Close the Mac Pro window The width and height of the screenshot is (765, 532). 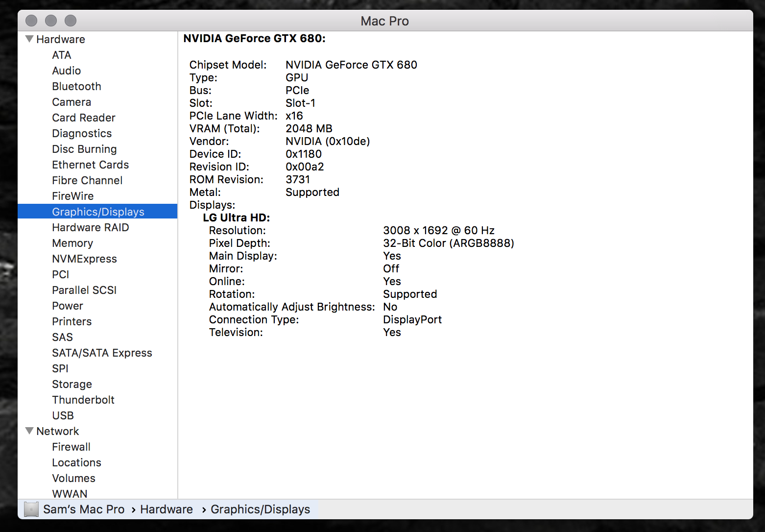tap(31, 21)
